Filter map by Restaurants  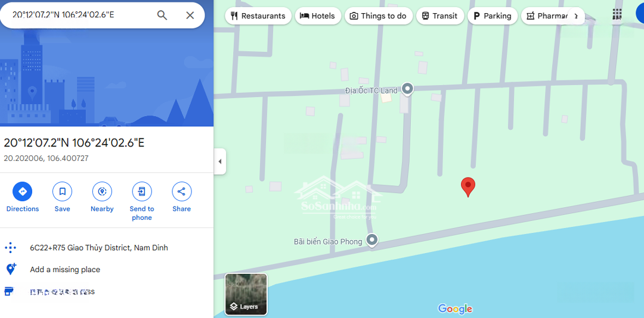pyautogui.click(x=258, y=16)
